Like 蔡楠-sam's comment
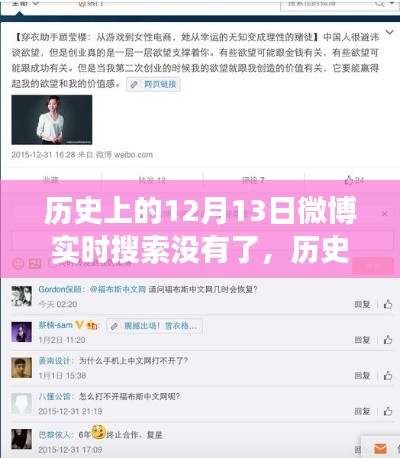Image resolution: width=400 pixels, height=458 pixels. [388, 340]
